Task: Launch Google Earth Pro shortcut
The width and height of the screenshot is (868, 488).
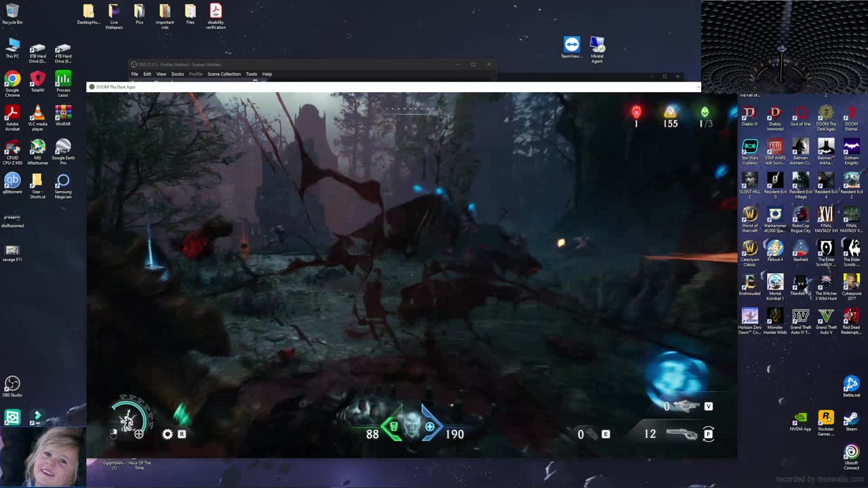Action: click(x=63, y=152)
